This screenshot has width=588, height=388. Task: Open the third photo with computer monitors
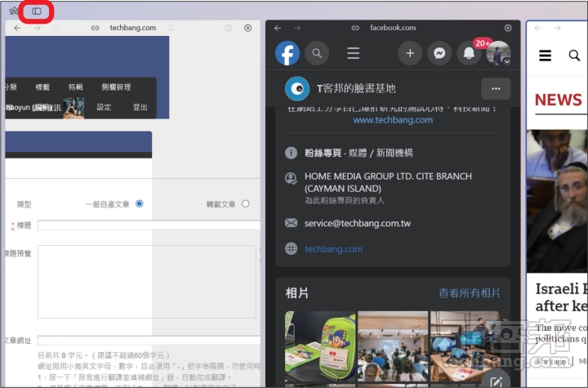click(x=465, y=346)
